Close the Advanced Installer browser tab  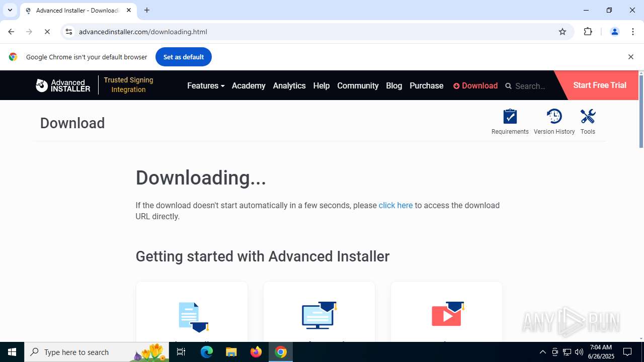(129, 10)
